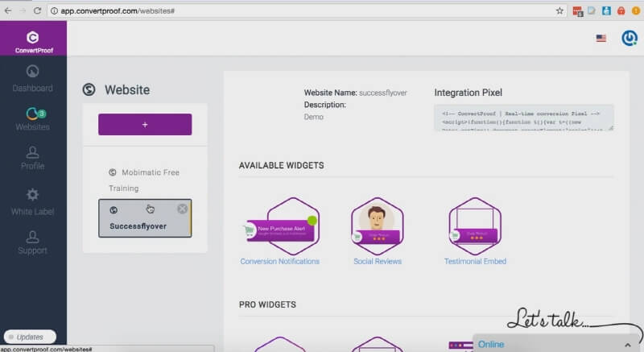Click the orange extension icon at toolbar end
This screenshot has height=352, width=644.
[x=636, y=11]
